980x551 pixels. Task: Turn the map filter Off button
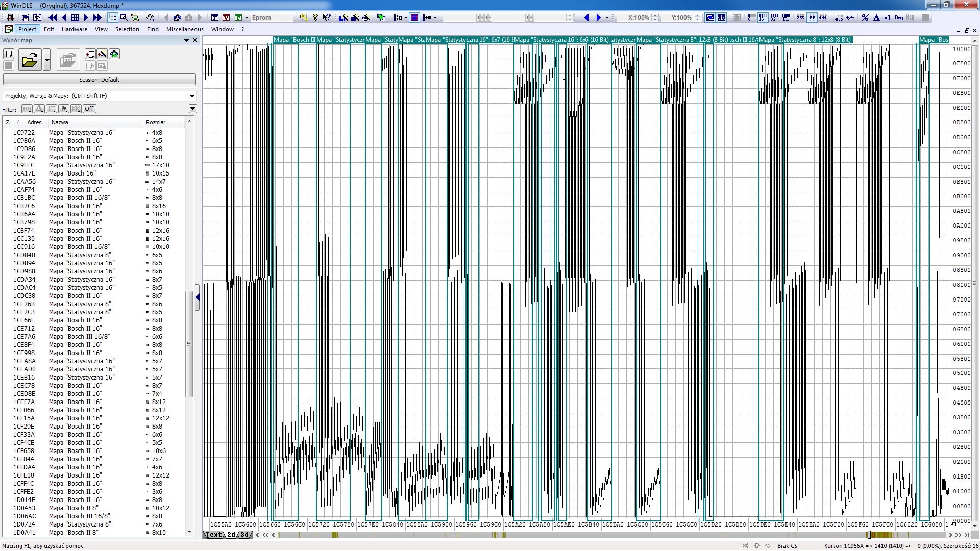(89, 109)
